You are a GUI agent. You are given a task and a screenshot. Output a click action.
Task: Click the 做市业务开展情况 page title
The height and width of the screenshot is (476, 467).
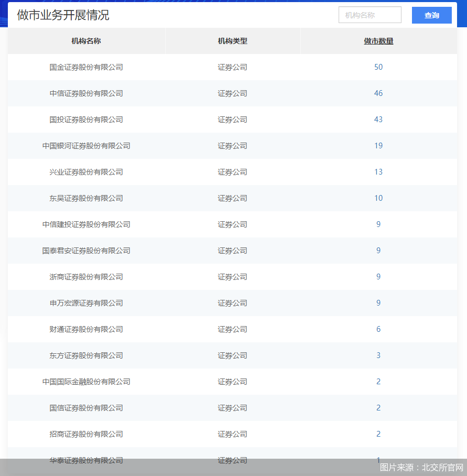coord(63,15)
